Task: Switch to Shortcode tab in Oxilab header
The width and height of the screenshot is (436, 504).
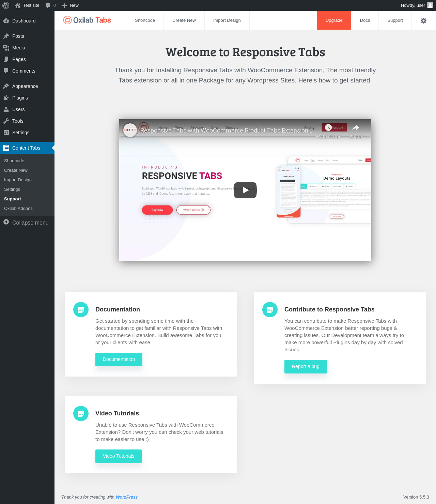Action: [x=145, y=20]
